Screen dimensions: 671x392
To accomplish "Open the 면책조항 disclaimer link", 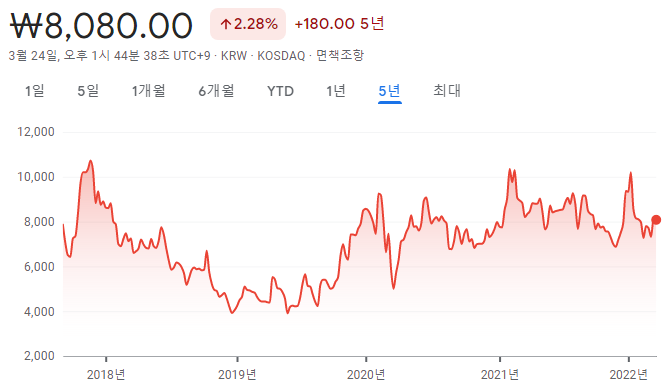I will click(340, 56).
